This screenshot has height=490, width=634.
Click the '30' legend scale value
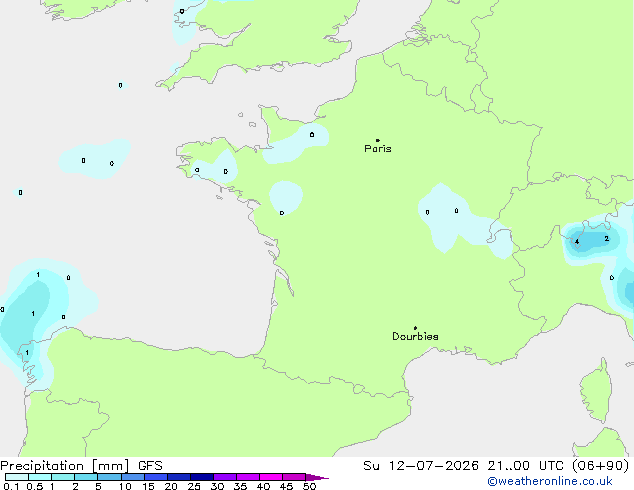click(217, 486)
